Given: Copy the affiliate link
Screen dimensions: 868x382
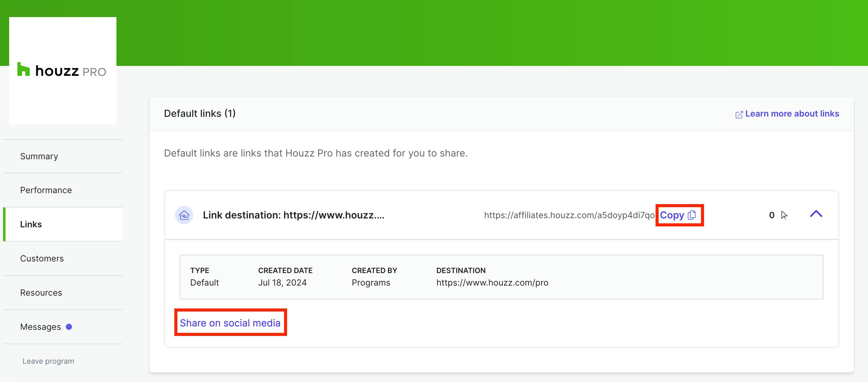Looking at the screenshot, I should [678, 215].
